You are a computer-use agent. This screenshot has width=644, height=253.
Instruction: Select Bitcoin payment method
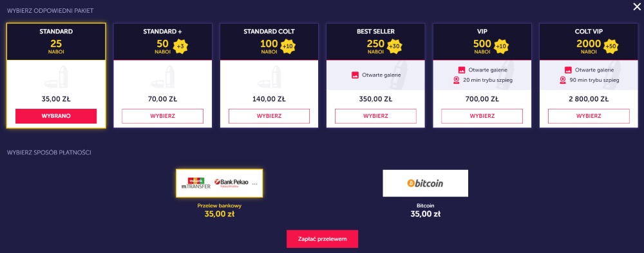tap(425, 183)
